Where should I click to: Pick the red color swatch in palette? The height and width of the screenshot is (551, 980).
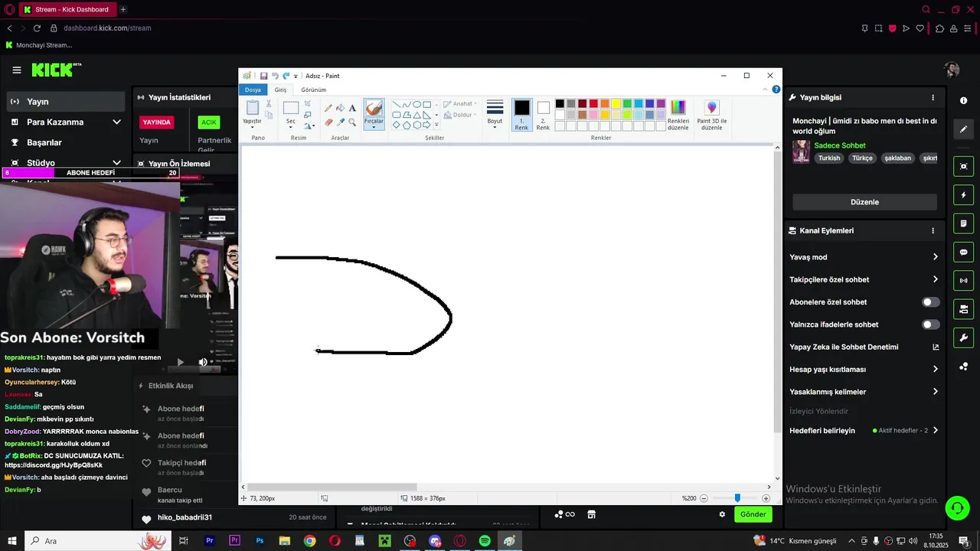coord(593,104)
